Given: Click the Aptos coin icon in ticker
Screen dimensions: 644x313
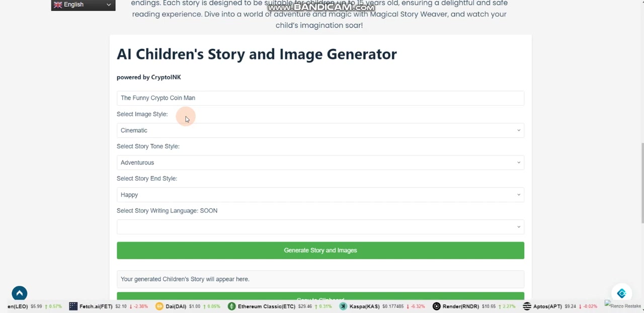Looking at the screenshot, I should (527, 306).
